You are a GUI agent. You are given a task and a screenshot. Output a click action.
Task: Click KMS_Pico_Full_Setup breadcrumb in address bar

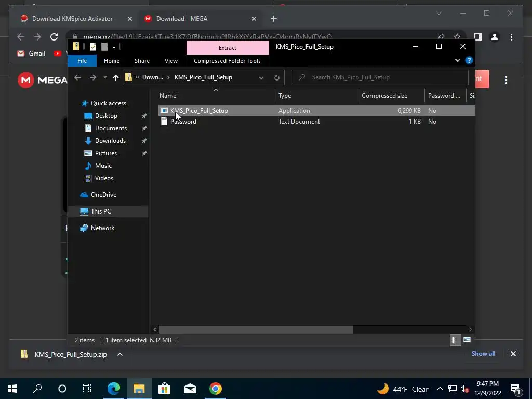point(203,77)
